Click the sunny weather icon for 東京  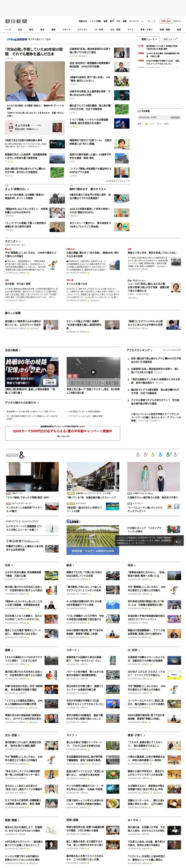pyautogui.click(x=146, y=124)
